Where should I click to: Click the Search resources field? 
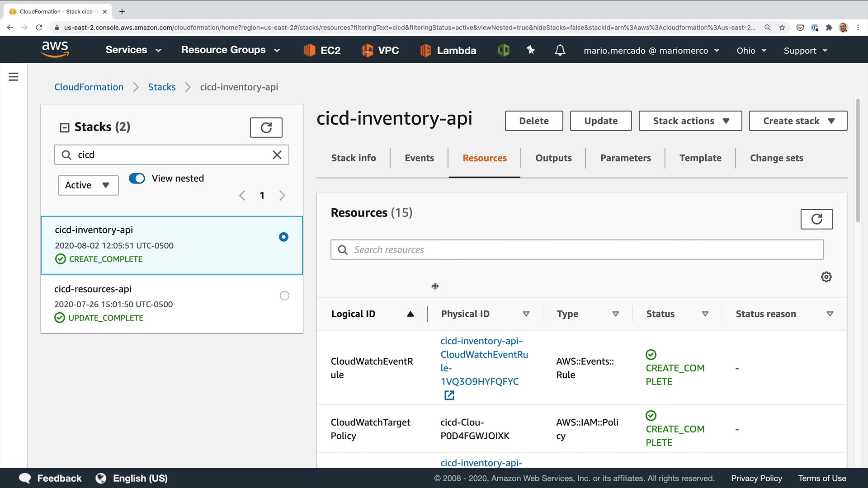click(x=577, y=250)
